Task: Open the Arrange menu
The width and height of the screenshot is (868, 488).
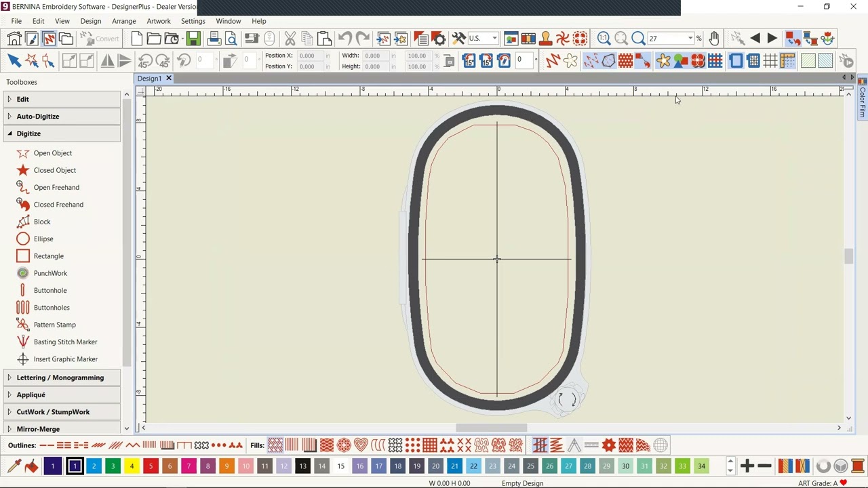Action: tap(124, 21)
